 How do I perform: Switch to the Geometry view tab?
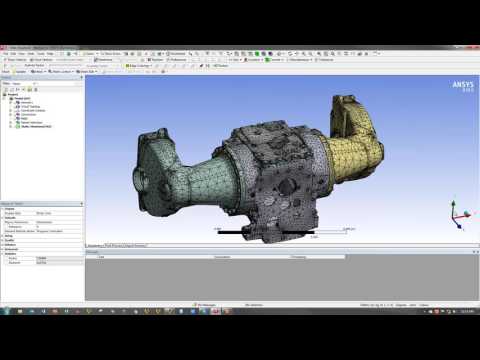pos(95,246)
